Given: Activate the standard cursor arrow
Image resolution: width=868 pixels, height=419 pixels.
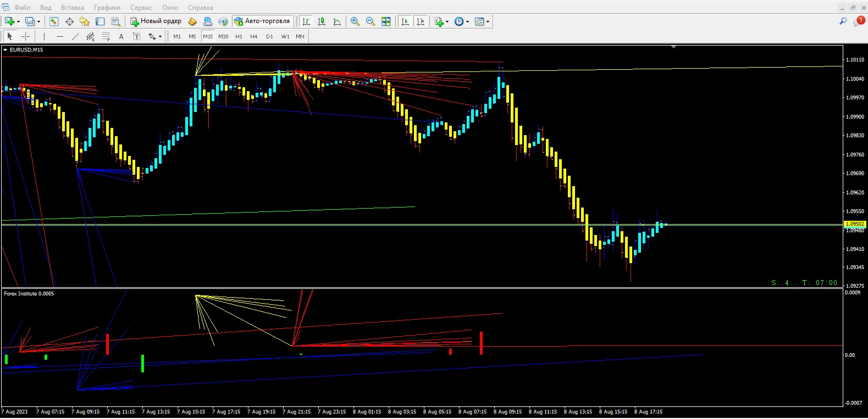Looking at the screenshot, I should tap(9, 37).
